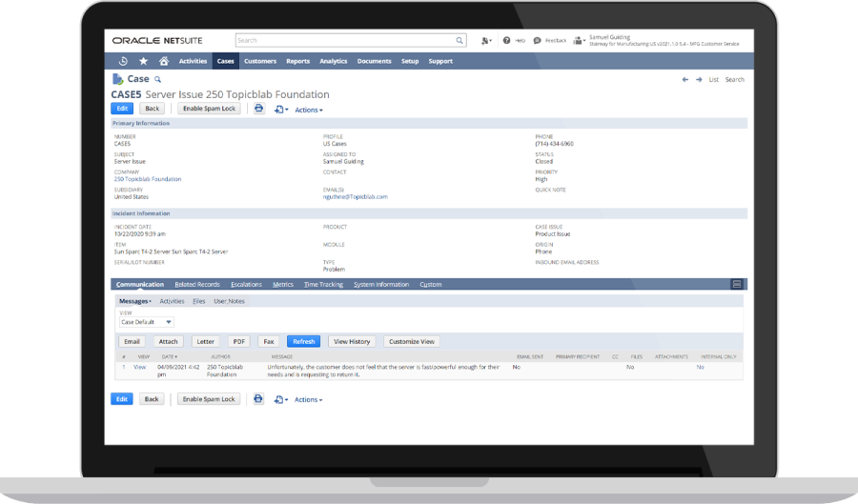The image size is (858, 504).
Task: Open the bottom Actions dropdown
Action: pyautogui.click(x=308, y=399)
